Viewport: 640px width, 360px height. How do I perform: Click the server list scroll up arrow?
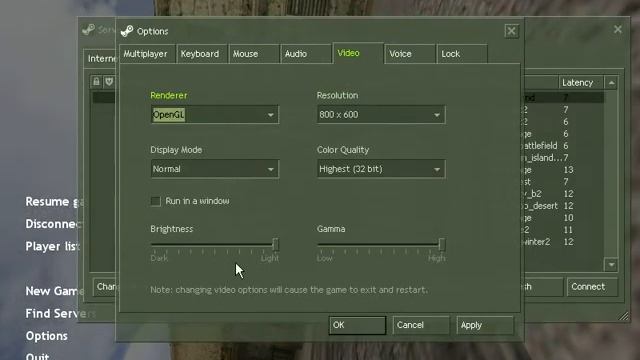611,83
